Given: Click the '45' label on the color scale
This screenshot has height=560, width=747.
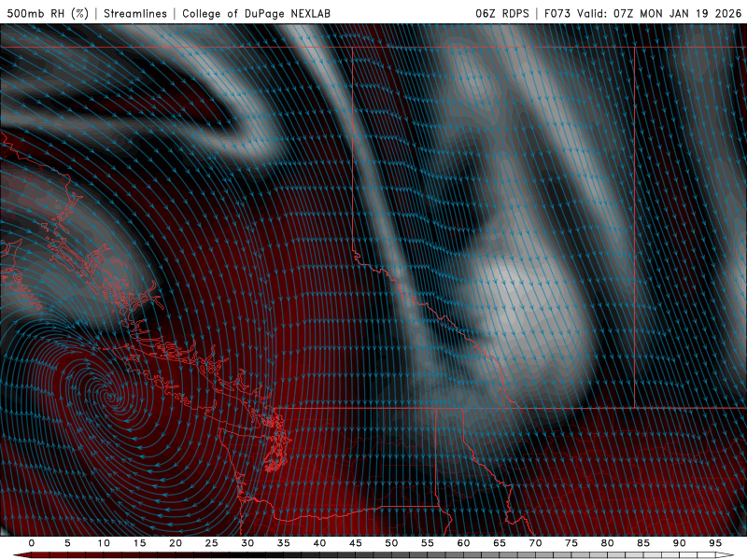Looking at the screenshot, I should click(x=356, y=543).
